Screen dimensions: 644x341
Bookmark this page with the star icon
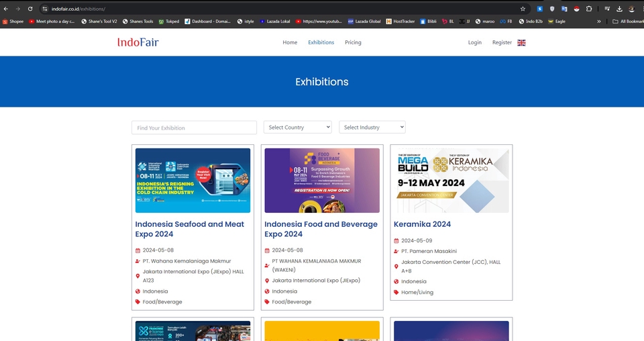pos(523,9)
